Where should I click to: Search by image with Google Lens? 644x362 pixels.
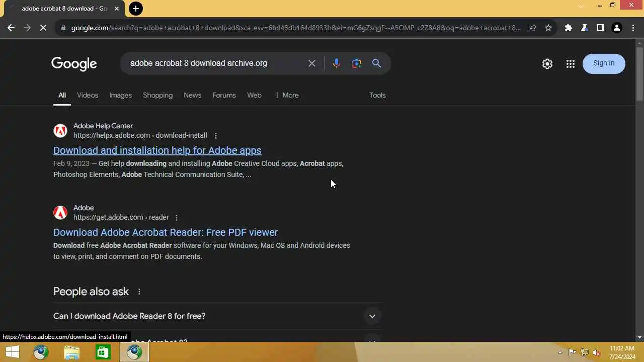357,63
